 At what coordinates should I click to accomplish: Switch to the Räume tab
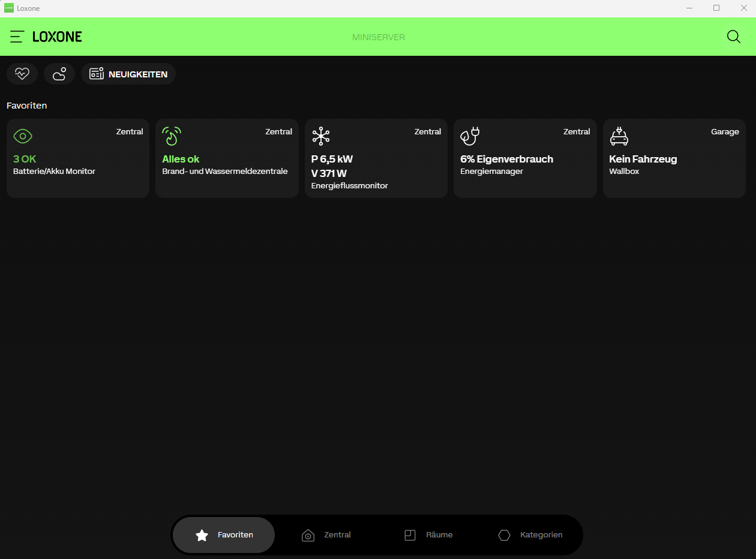click(428, 535)
